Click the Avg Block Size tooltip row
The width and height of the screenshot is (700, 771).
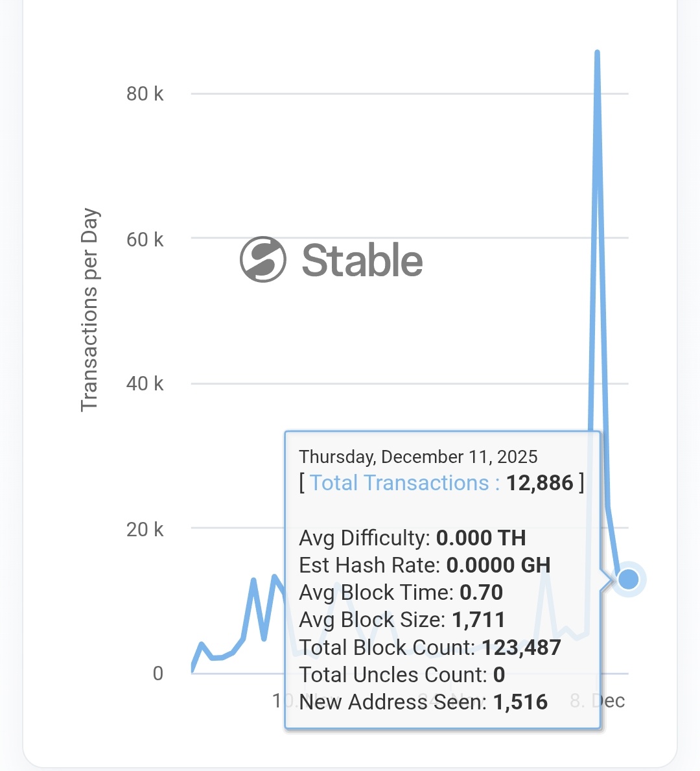402,620
